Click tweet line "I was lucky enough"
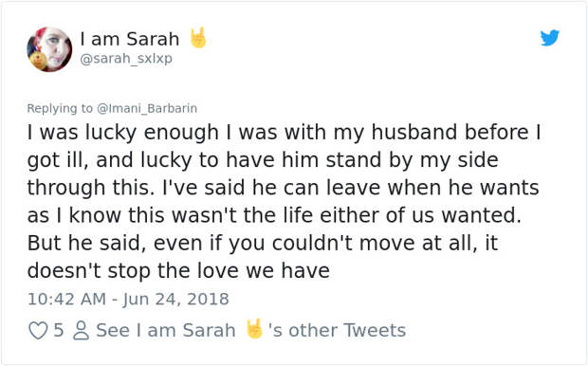588x366 pixels. click(284, 133)
